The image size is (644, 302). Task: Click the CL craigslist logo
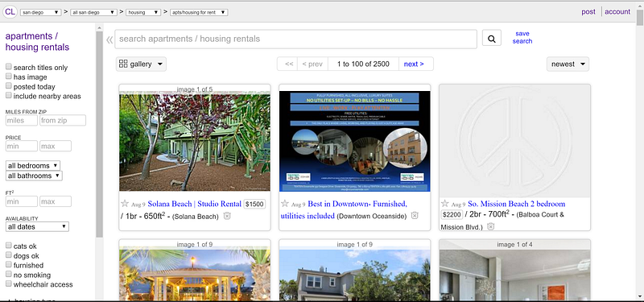[10, 12]
